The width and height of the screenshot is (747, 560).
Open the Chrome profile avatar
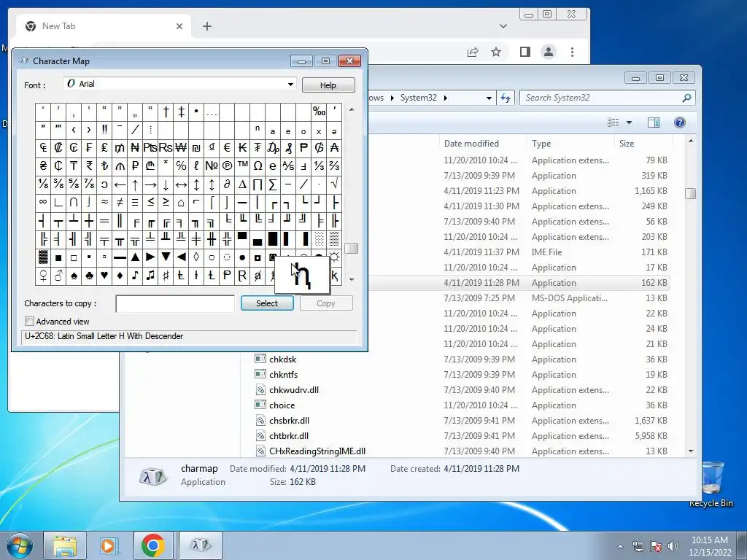pos(549,52)
